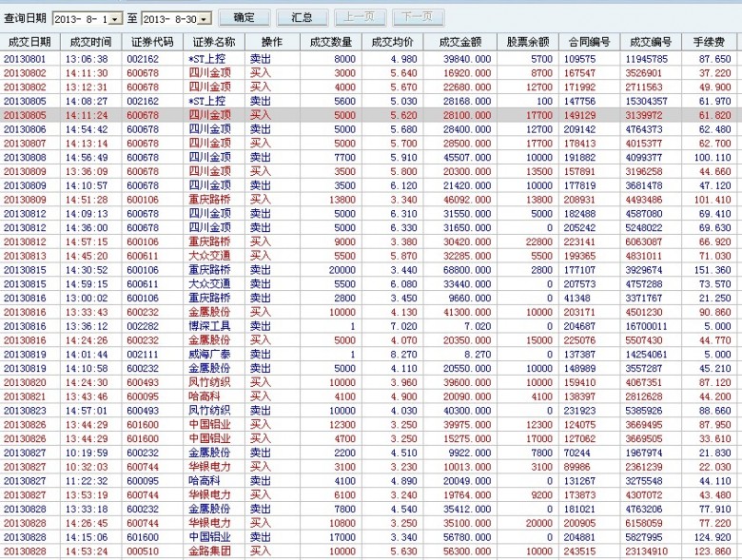The height and width of the screenshot is (560, 742).
Task: Select stock code cell 000510
Action: tap(143, 551)
